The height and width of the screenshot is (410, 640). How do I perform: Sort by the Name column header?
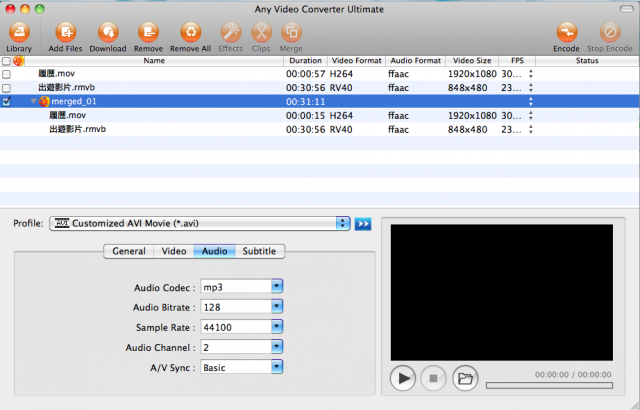[x=154, y=61]
